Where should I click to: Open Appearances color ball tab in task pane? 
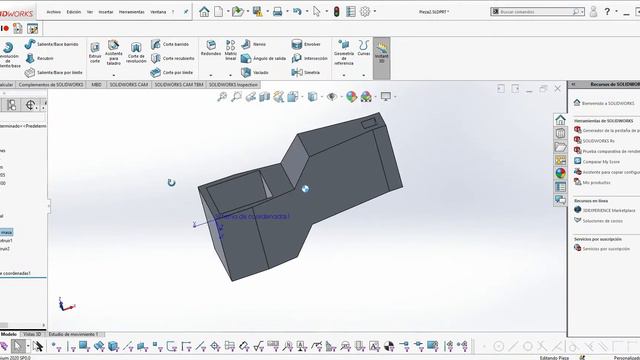coord(560,173)
